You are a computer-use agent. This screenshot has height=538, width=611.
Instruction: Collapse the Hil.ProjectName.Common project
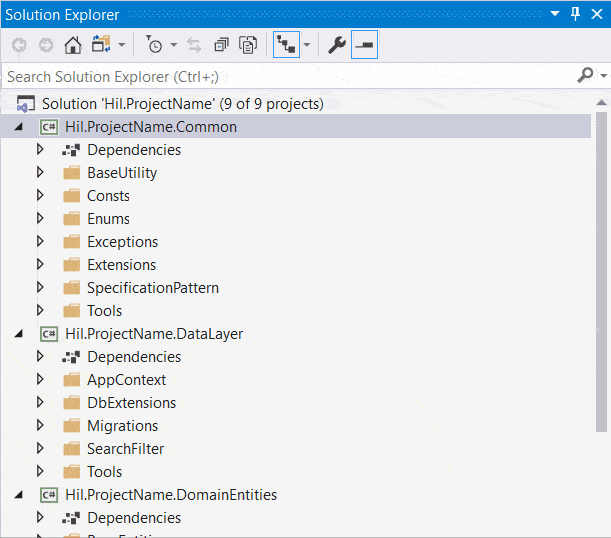tap(18, 127)
